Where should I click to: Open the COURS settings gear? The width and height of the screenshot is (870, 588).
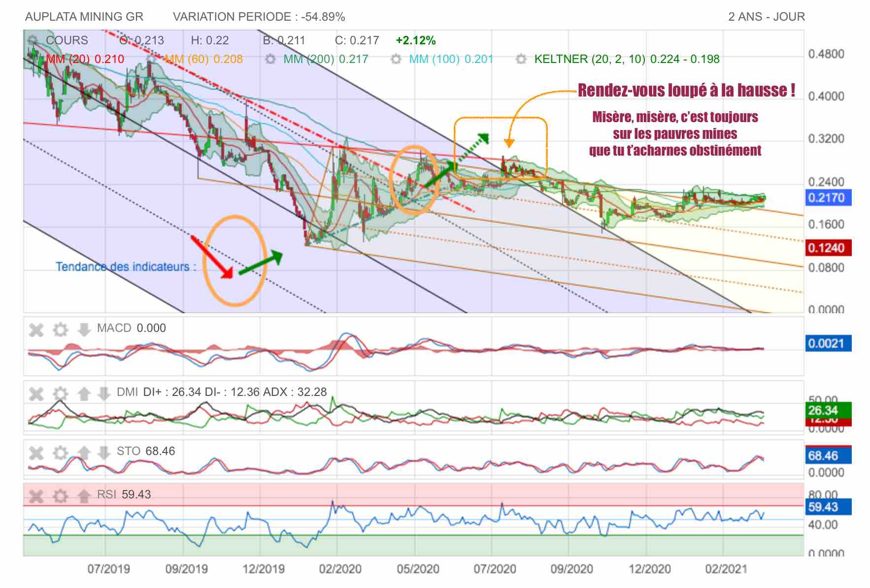(x=33, y=40)
